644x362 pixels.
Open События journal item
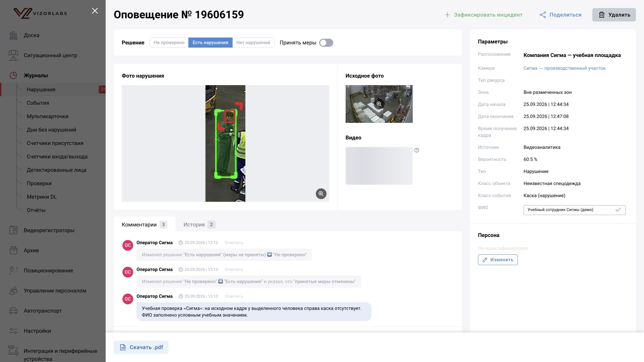(38, 103)
